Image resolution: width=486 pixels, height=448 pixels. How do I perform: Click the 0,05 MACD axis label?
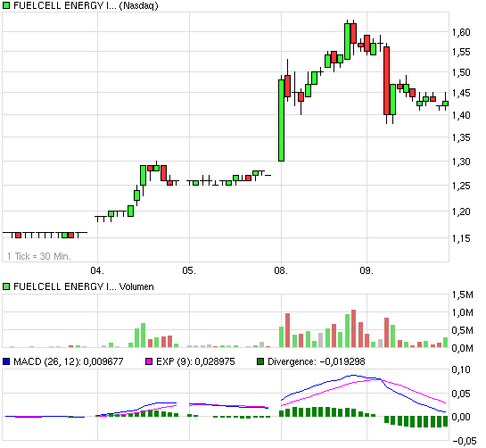click(461, 394)
